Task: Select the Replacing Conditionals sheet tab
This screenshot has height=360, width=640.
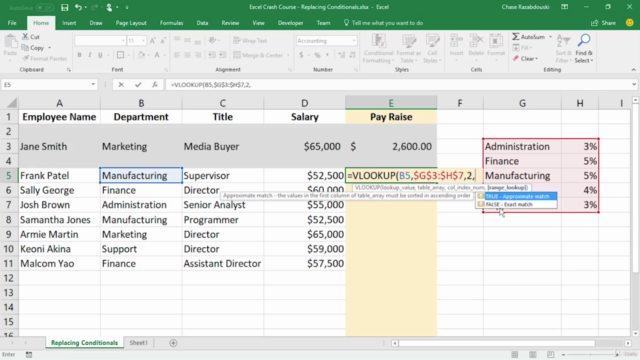Action: pos(84,343)
